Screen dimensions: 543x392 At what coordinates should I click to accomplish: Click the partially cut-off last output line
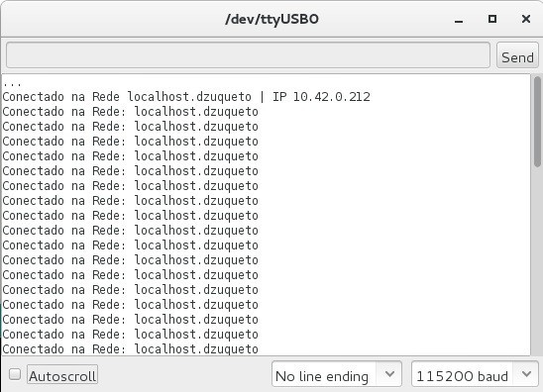130,348
